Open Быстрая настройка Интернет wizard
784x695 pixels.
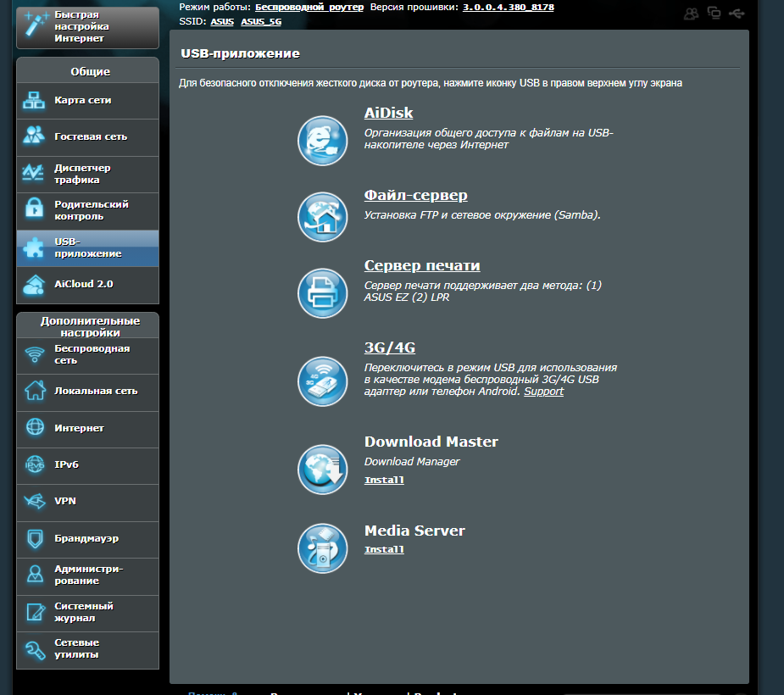coord(87,27)
